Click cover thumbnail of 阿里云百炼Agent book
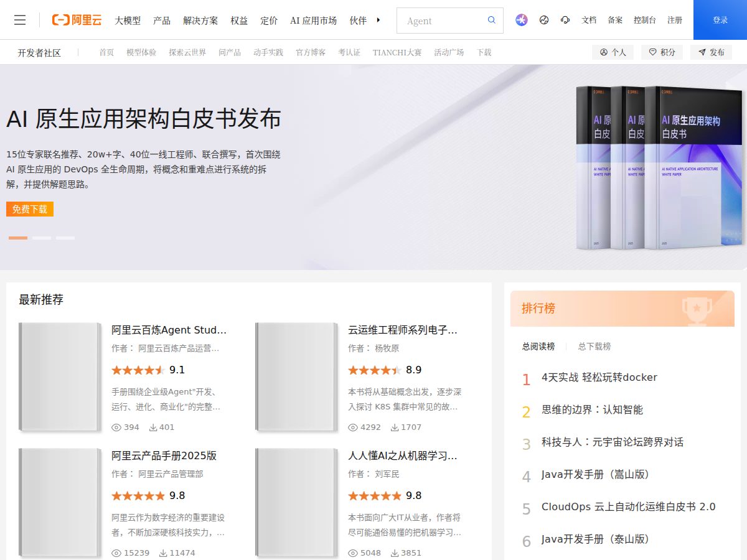This screenshot has width=747, height=560. click(x=60, y=376)
